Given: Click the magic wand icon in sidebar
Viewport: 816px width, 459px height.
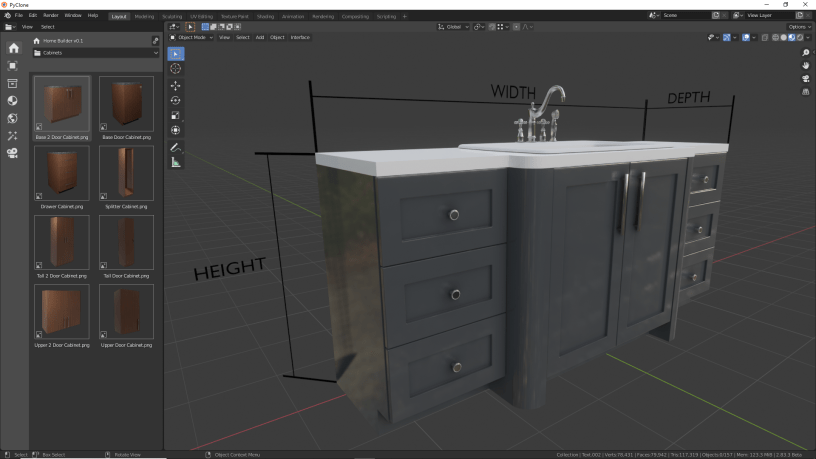Looking at the screenshot, I should click(x=13, y=135).
